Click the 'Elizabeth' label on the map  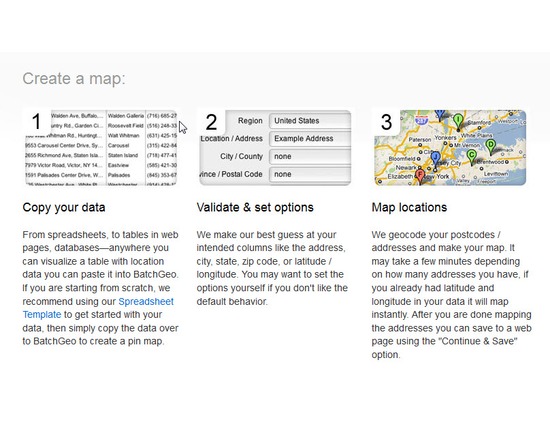pyautogui.click(x=400, y=176)
